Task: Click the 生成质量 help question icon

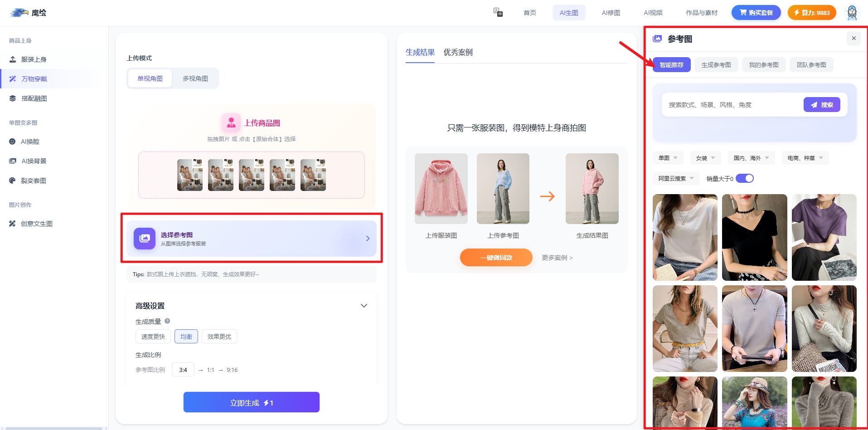Action: pyautogui.click(x=167, y=321)
